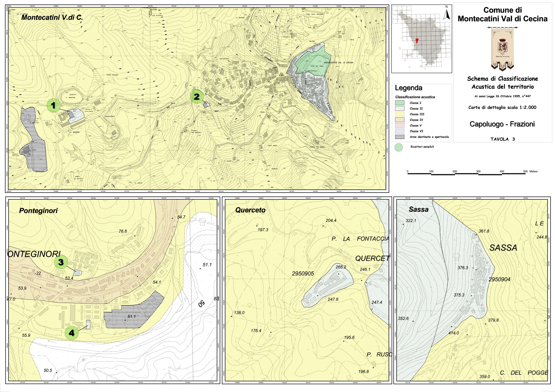Click the green sensitive receptor marker 1

coord(54,105)
